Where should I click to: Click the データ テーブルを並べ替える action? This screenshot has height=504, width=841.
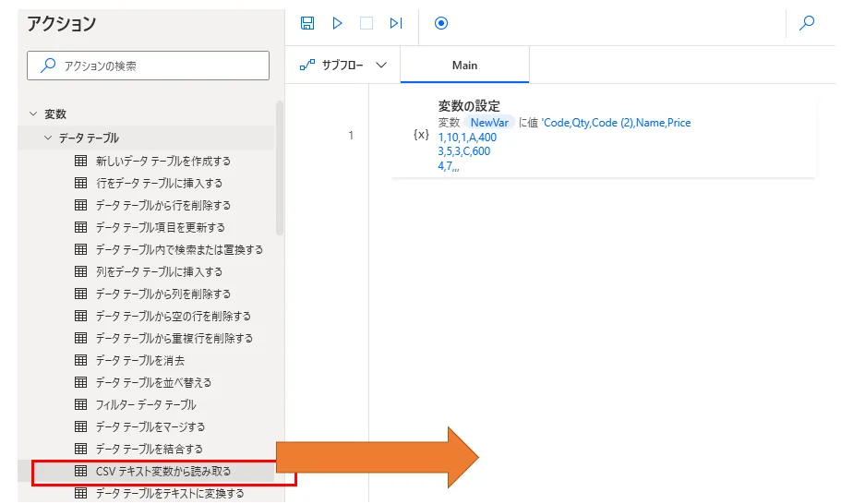coord(153,382)
